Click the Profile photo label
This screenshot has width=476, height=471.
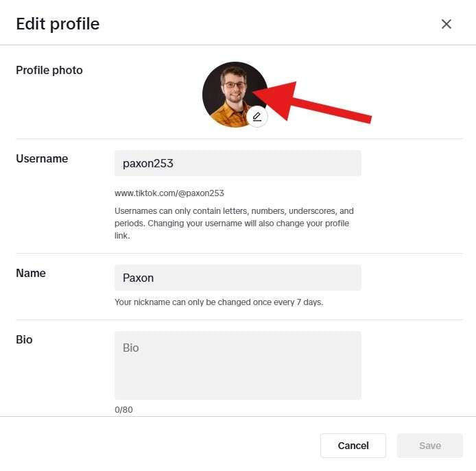point(49,70)
